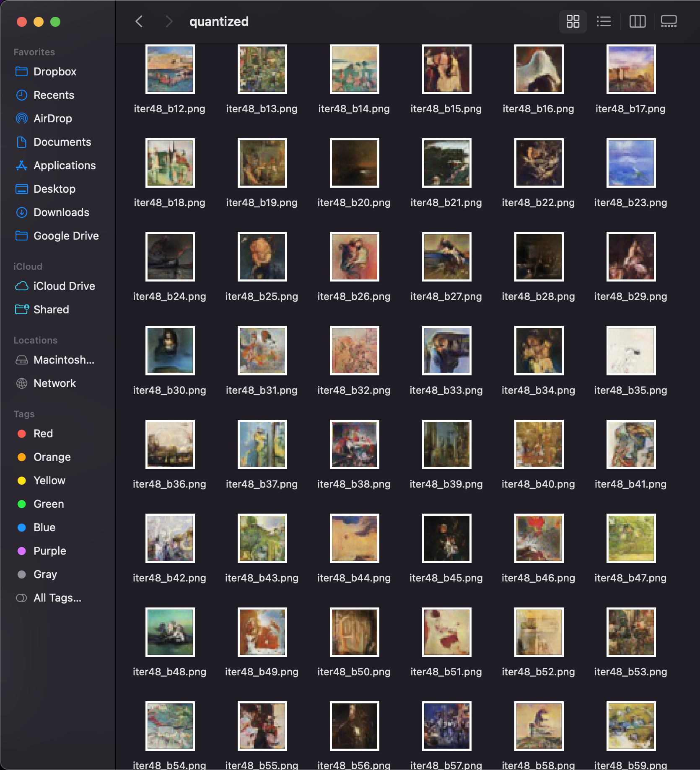This screenshot has height=770, width=700.
Task: Click the file name iter48_b28.png
Action: pyautogui.click(x=538, y=297)
